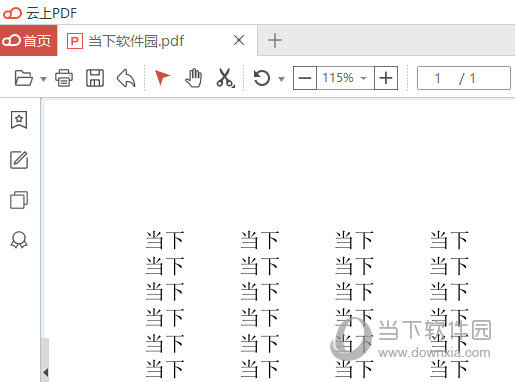This screenshot has height=382, width=515.
Task: Open the rotate options dropdown arrow
Action: tap(282, 79)
